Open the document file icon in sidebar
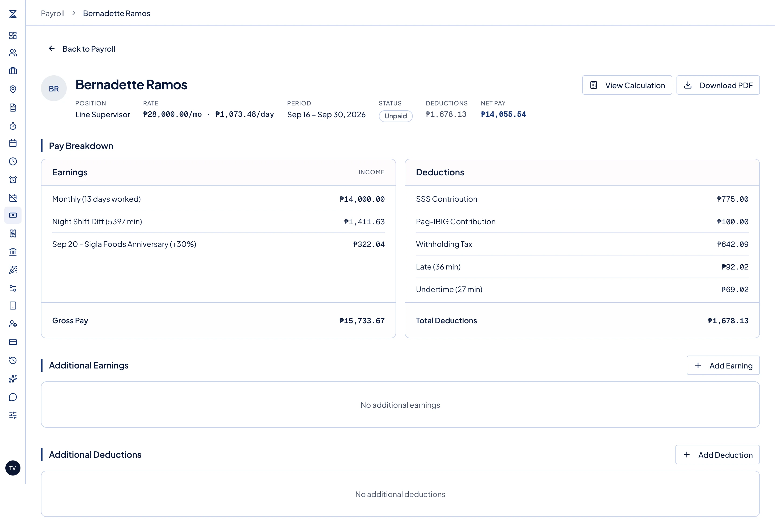Viewport: 775px width, 532px height. [x=13, y=108]
